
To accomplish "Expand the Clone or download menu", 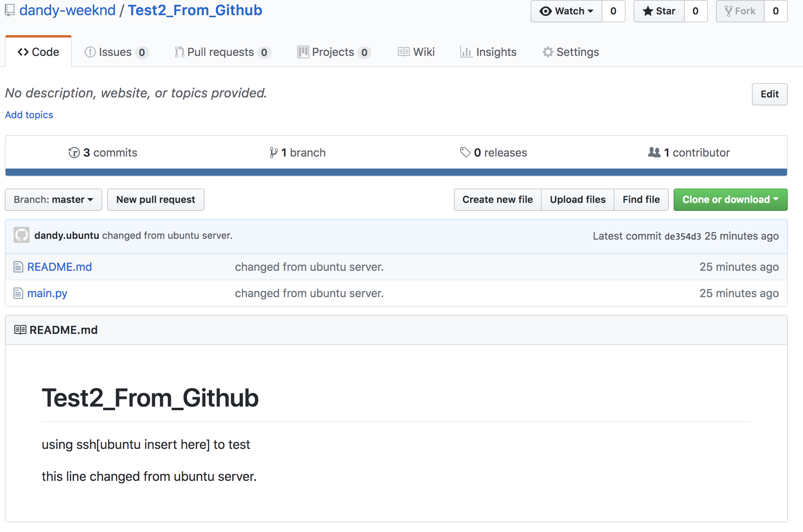I will (730, 200).
